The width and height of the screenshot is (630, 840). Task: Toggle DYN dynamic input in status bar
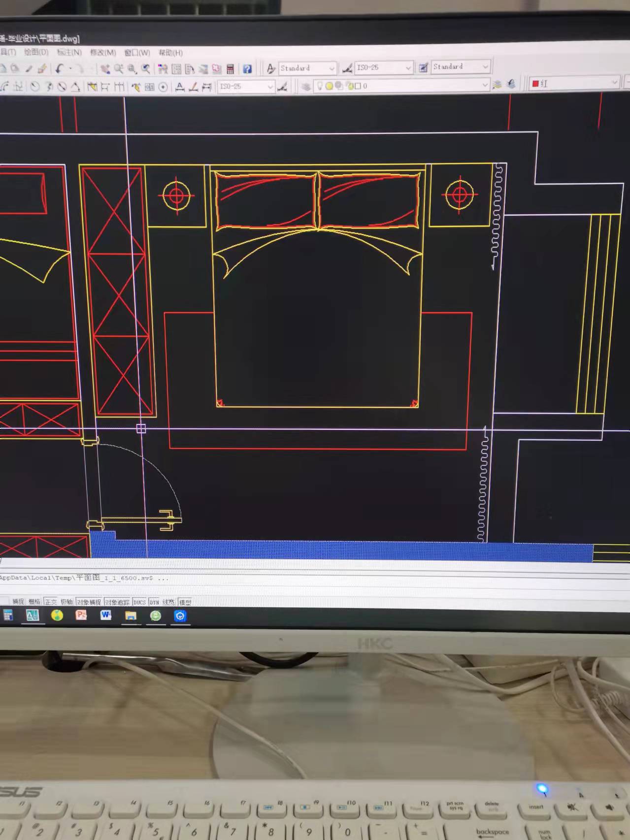tap(154, 602)
